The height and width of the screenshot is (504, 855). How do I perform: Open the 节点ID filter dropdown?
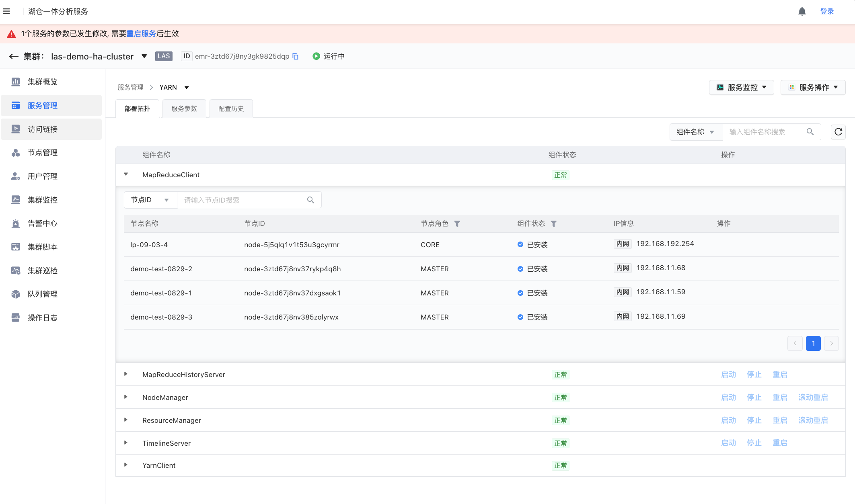(150, 200)
